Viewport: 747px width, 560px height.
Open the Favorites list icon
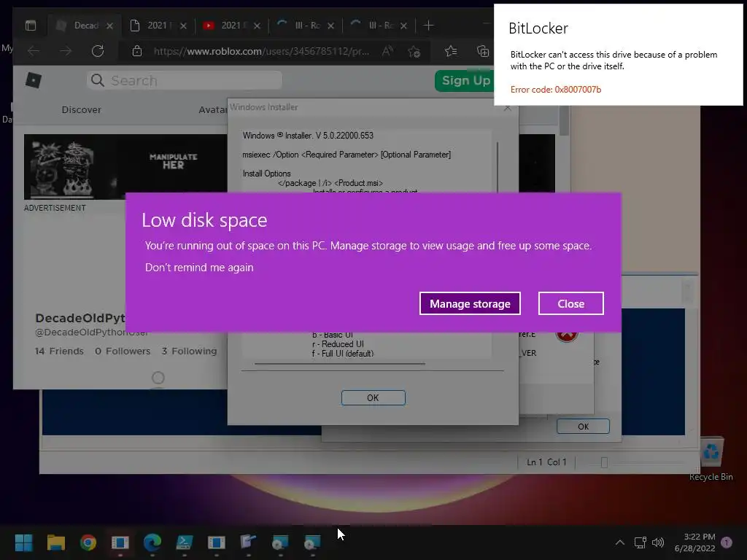(451, 51)
